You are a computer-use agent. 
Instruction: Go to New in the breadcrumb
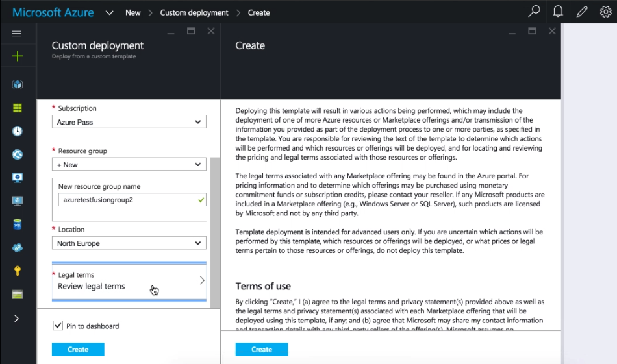pyautogui.click(x=133, y=12)
